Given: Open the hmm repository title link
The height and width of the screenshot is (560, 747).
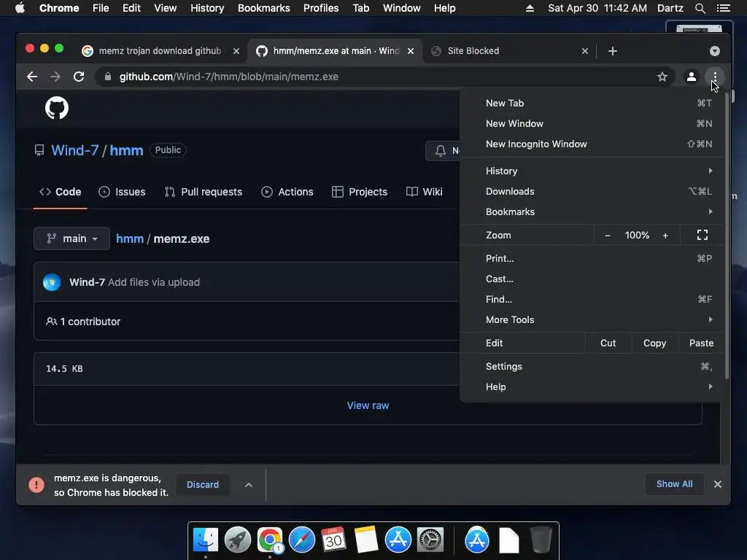Looking at the screenshot, I should pos(126,150).
